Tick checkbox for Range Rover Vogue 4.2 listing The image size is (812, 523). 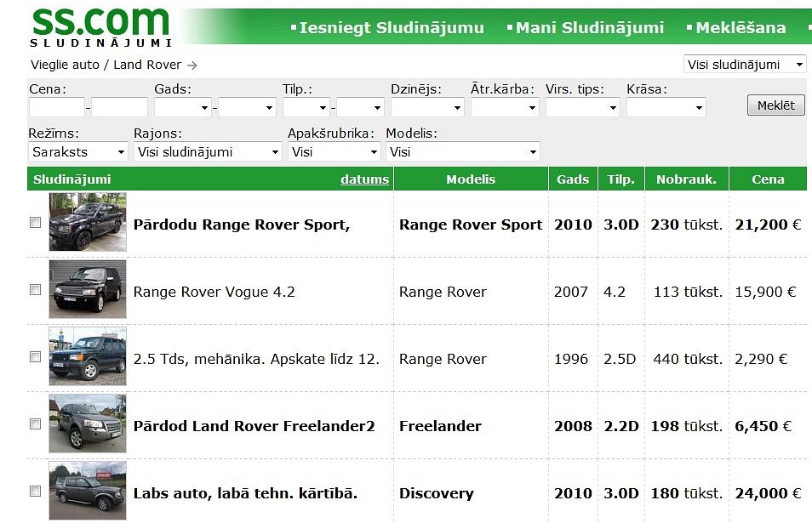click(x=35, y=290)
